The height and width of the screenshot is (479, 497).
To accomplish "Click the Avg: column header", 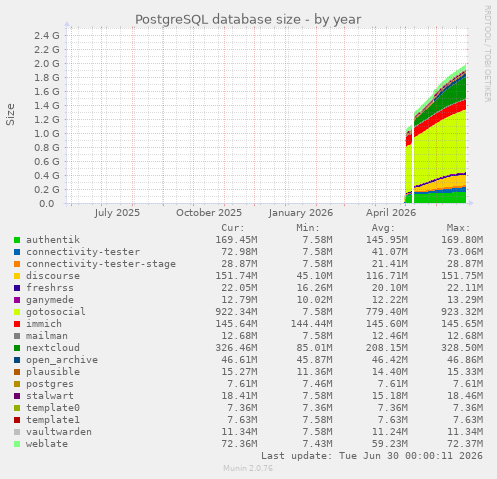I will pyautogui.click(x=383, y=228).
